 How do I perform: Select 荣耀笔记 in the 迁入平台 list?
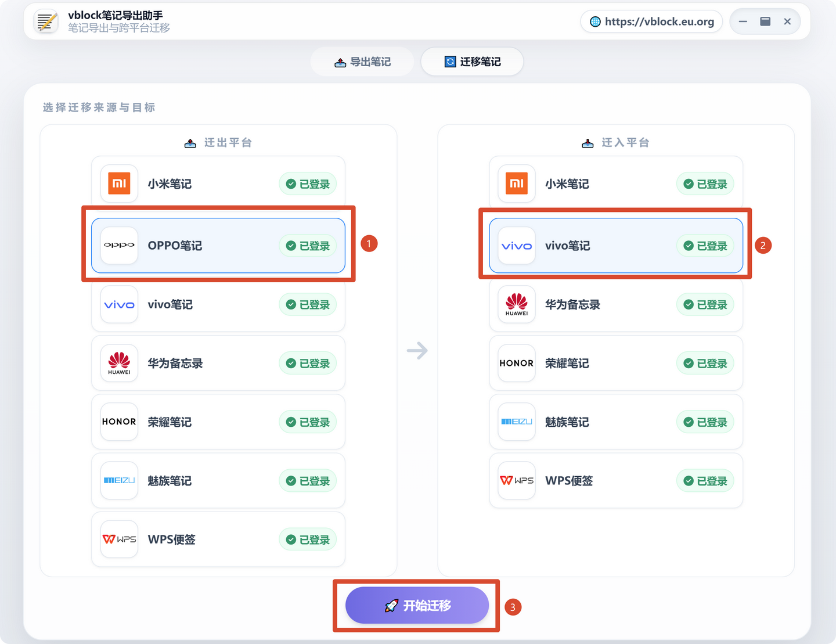[616, 363]
